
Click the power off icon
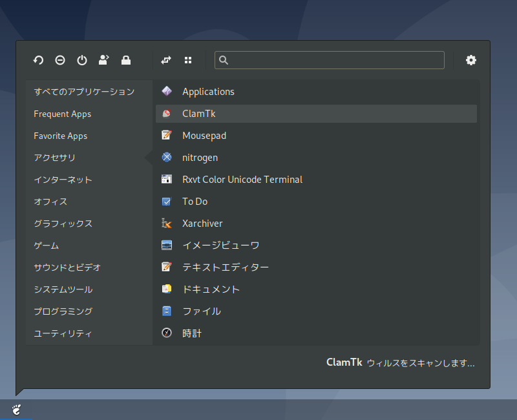tap(82, 60)
